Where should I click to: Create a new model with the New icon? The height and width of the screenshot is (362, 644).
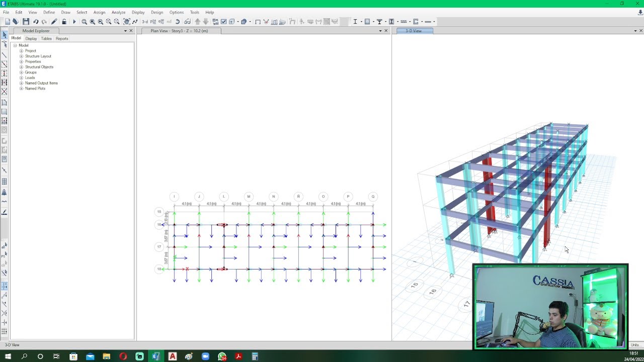pyautogui.click(x=7, y=22)
